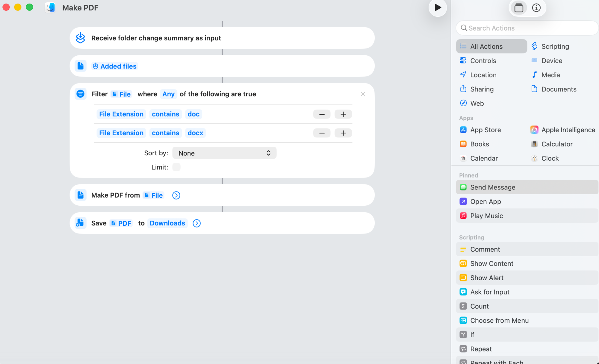Click the Make PDF document icon
The height and width of the screenshot is (364, 599).
pos(81,195)
